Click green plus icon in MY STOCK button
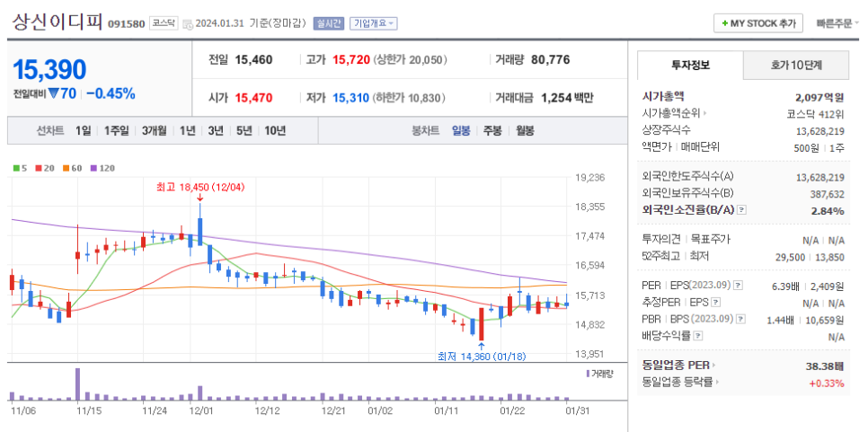 click(724, 23)
